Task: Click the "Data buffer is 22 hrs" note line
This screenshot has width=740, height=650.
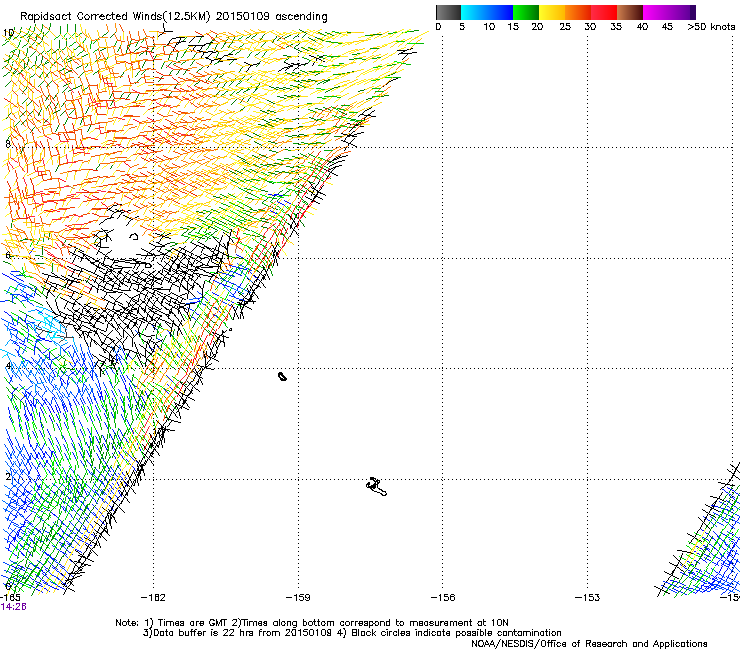Action: [x=352, y=633]
